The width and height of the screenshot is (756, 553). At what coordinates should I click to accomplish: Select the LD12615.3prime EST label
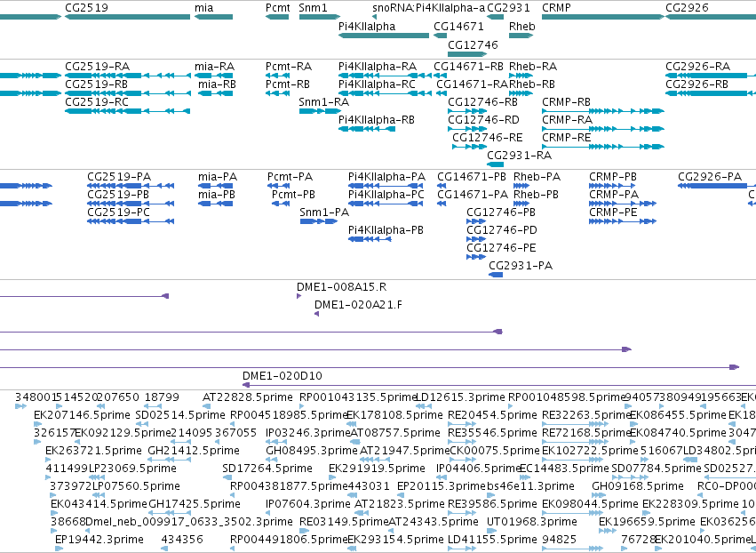pyautogui.click(x=460, y=397)
